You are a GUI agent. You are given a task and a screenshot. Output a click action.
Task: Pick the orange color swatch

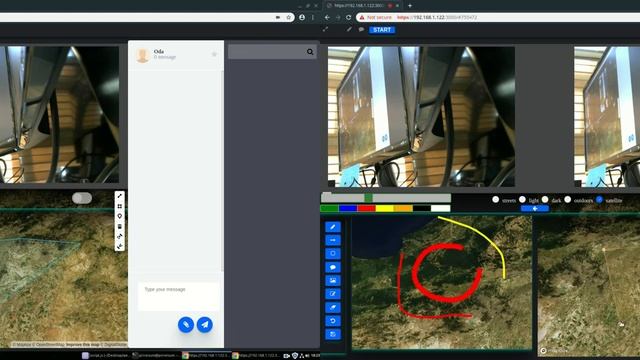pyautogui.click(x=403, y=209)
